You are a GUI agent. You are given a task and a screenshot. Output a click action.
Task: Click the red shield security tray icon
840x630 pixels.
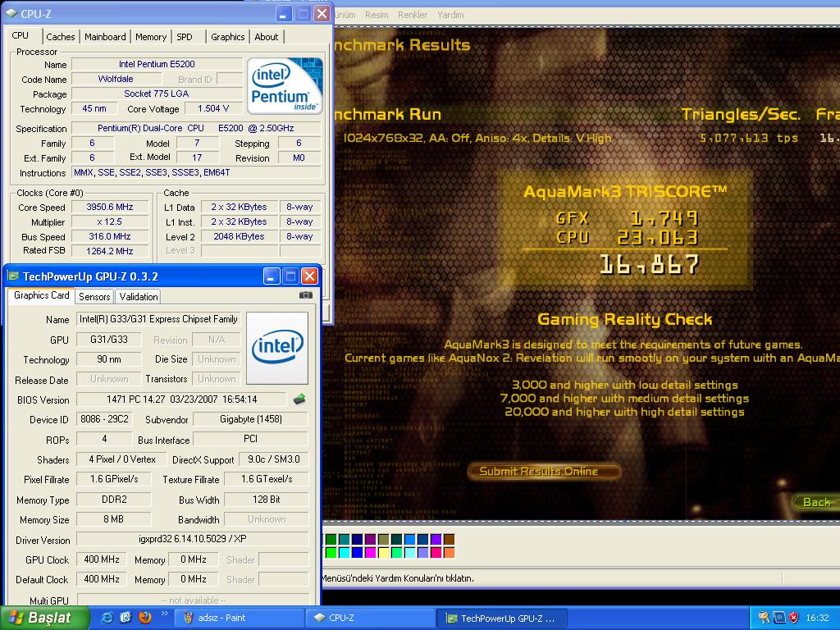point(794,618)
